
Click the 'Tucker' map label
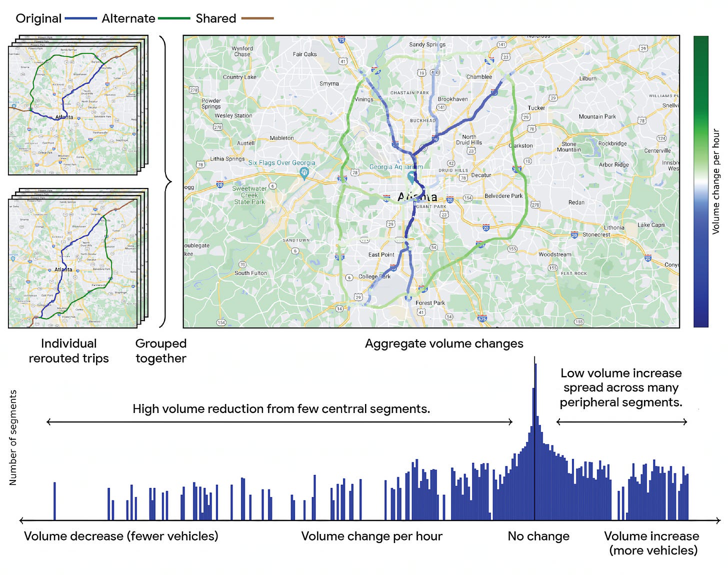pyautogui.click(x=536, y=108)
